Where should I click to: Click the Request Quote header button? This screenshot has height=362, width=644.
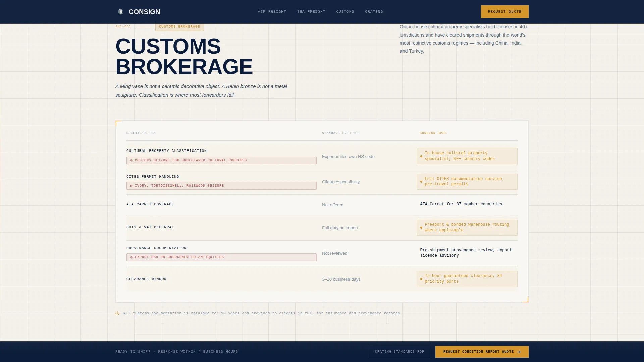click(x=504, y=12)
